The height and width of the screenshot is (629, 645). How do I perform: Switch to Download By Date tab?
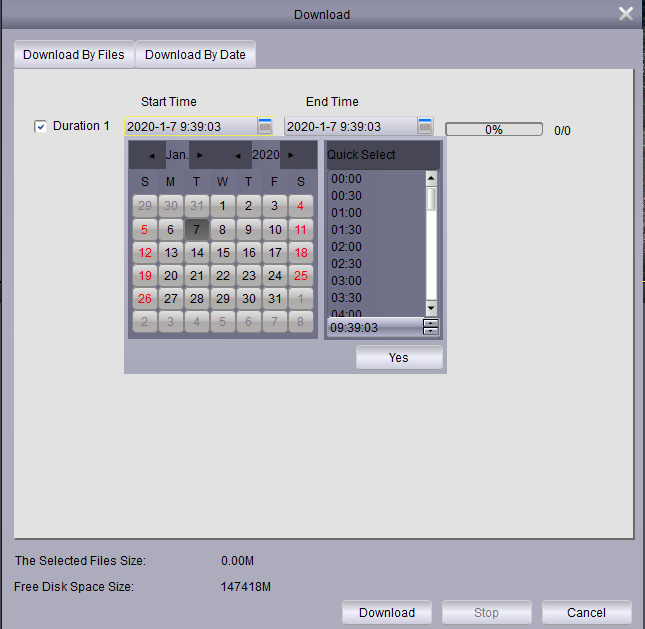pyautogui.click(x=195, y=54)
